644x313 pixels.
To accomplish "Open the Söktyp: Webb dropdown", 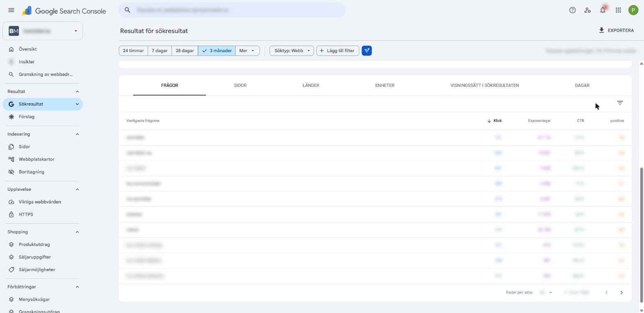I will click(x=292, y=51).
